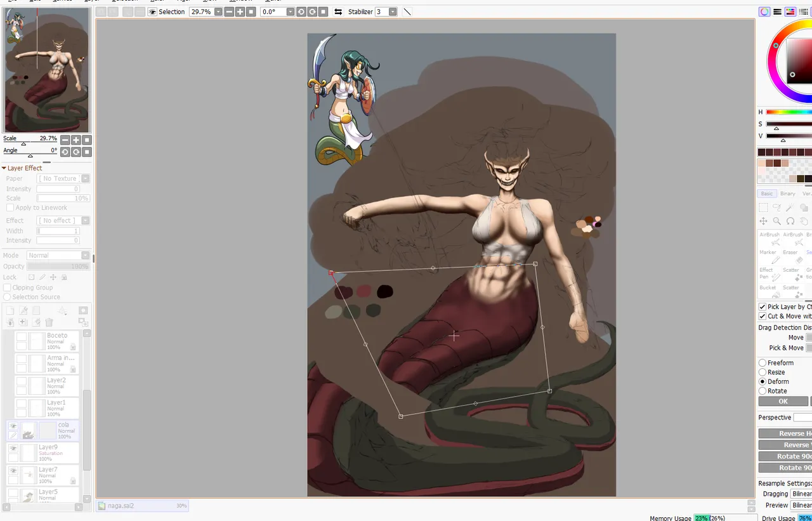The width and height of the screenshot is (812, 521).
Task: Select the Hand tool
Action: pyautogui.click(x=804, y=221)
